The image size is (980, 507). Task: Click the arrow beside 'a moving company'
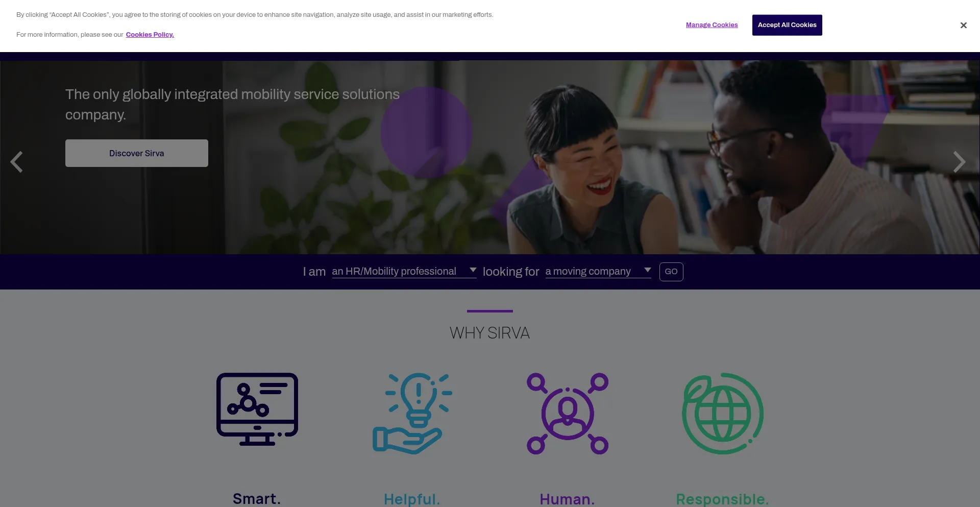coord(647,270)
